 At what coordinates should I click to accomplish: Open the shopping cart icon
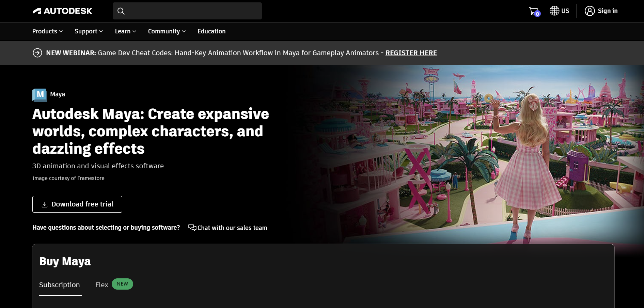(x=534, y=12)
